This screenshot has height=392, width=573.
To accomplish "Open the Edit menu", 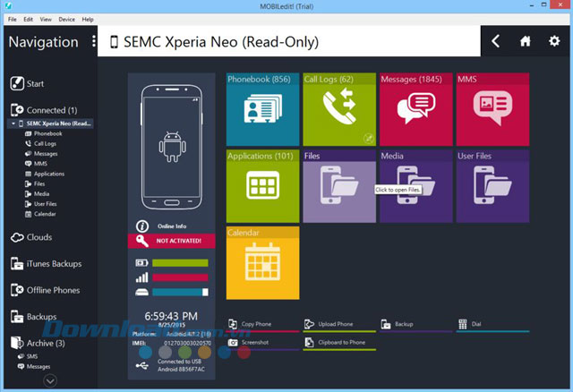I will (28, 20).
